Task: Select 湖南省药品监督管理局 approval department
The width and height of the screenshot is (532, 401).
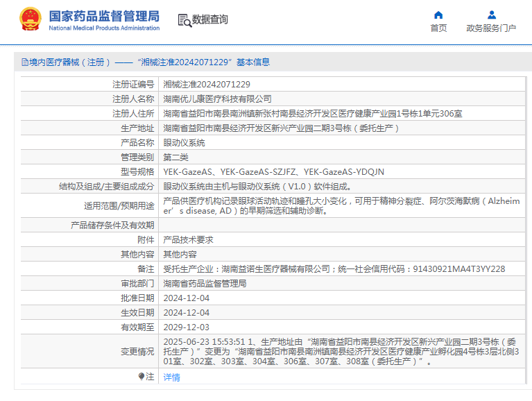Action: (x=205, y=284)
